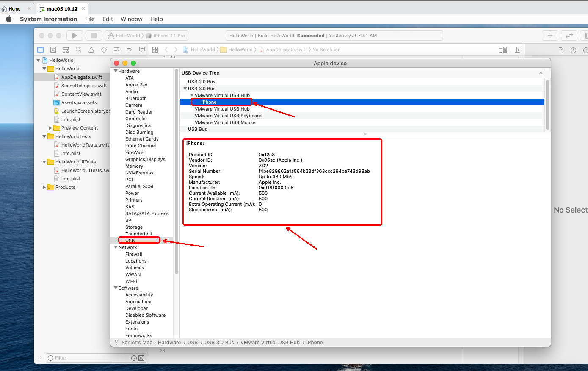
Task: Toggle source-control status filter icon in Xcode
Action: pyautogui.click(x=141, y=358)
